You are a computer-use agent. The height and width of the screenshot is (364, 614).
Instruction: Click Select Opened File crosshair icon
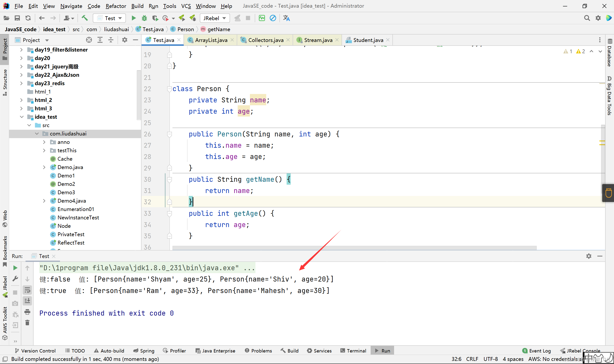pos(89,40)
